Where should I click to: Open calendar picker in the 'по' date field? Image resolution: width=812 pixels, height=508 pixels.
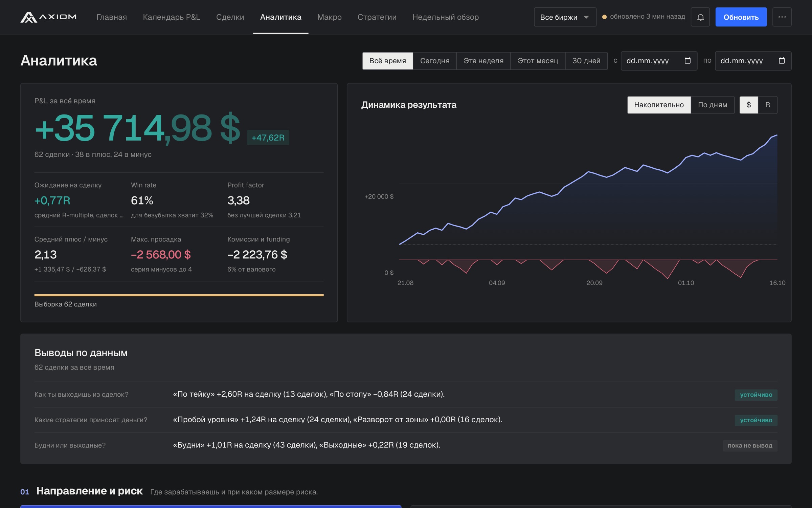781,61
